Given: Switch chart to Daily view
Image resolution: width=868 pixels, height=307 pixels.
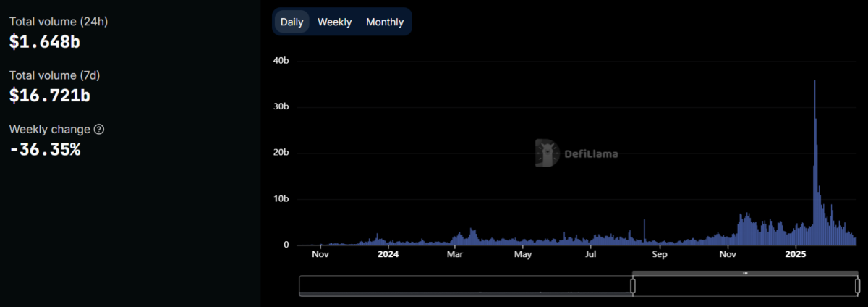Looking at the screenshot, I should tap(292, 22).
